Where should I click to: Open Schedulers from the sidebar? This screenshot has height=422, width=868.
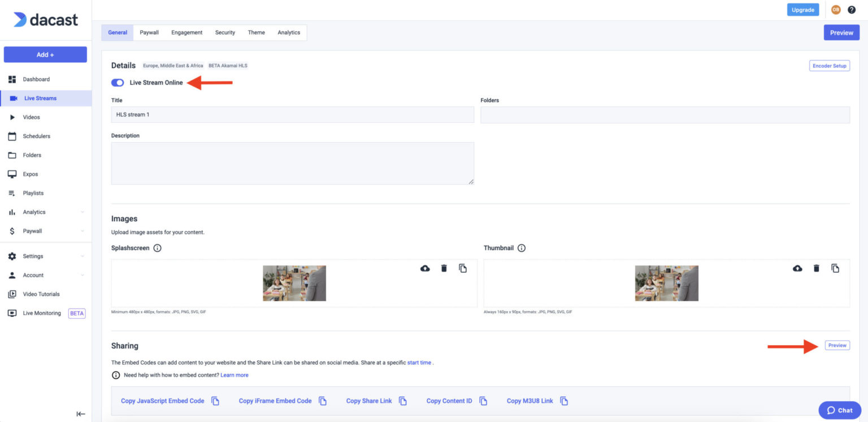pos(36,136)
